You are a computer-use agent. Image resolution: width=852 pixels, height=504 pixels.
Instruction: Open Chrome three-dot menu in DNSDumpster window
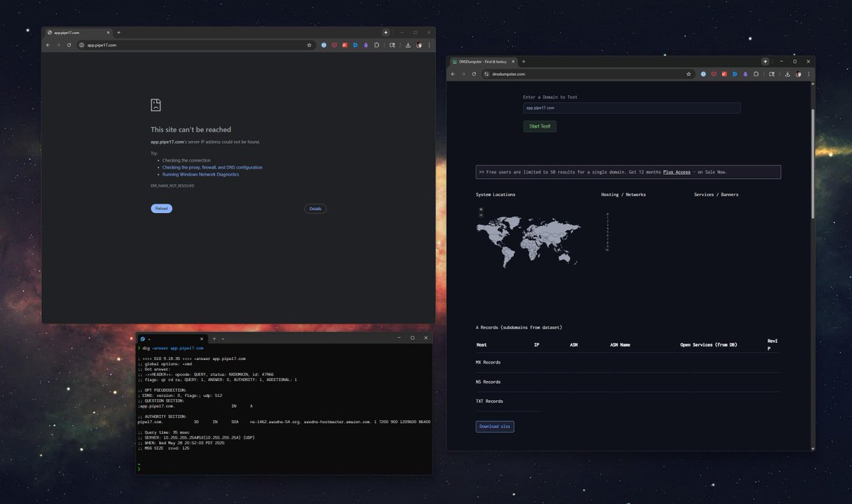coord(809,74)
